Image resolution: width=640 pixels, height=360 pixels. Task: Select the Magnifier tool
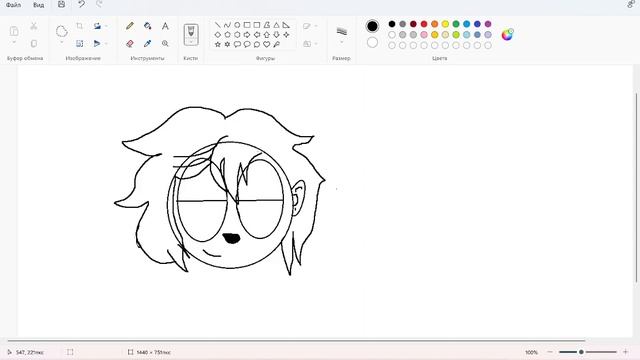(165, 43)
